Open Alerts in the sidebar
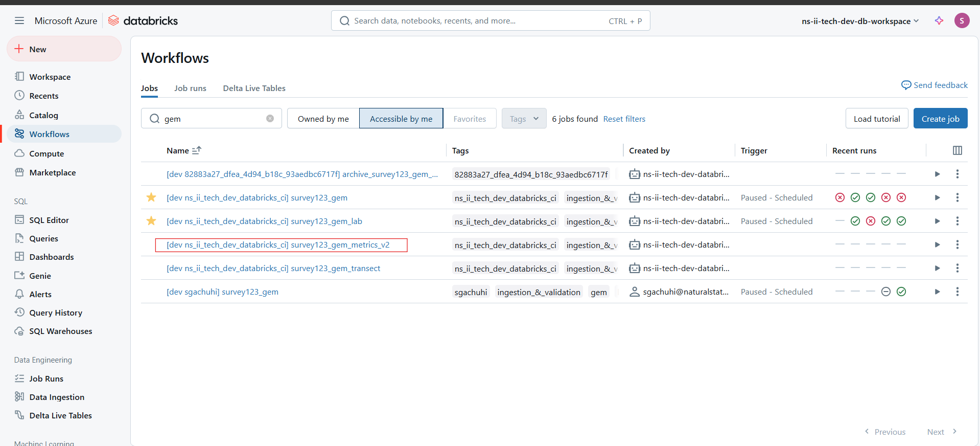Viewport: 980px width, 446px height. [x=64, y=294]
